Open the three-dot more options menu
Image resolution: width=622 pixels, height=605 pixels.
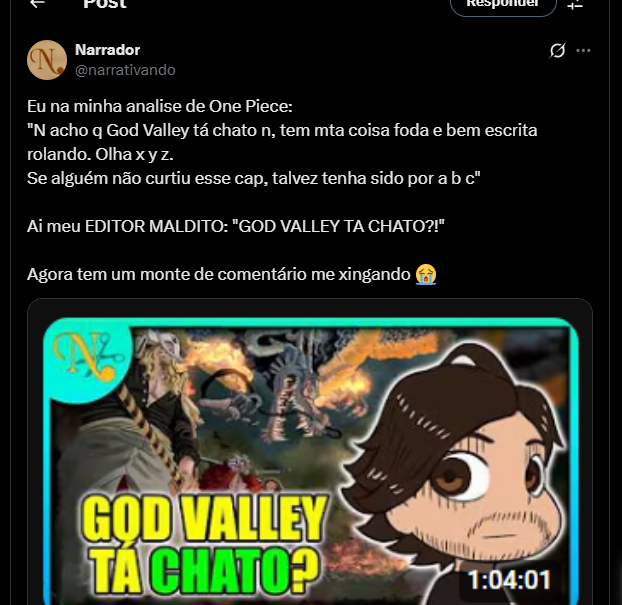point(583,50)
